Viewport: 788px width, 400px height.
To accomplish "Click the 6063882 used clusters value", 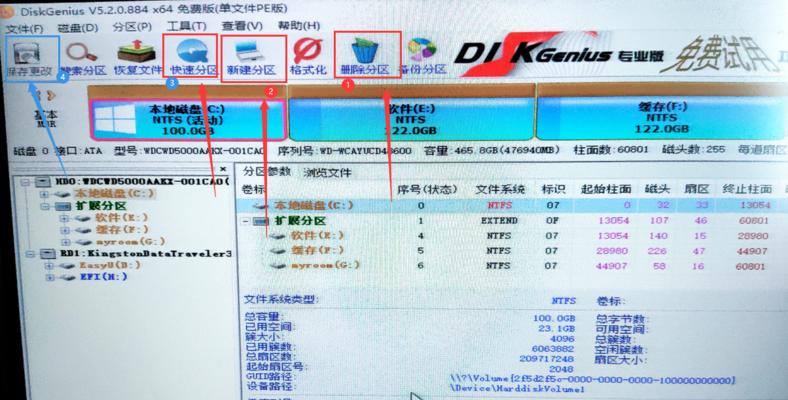I will tap(553, 348).
